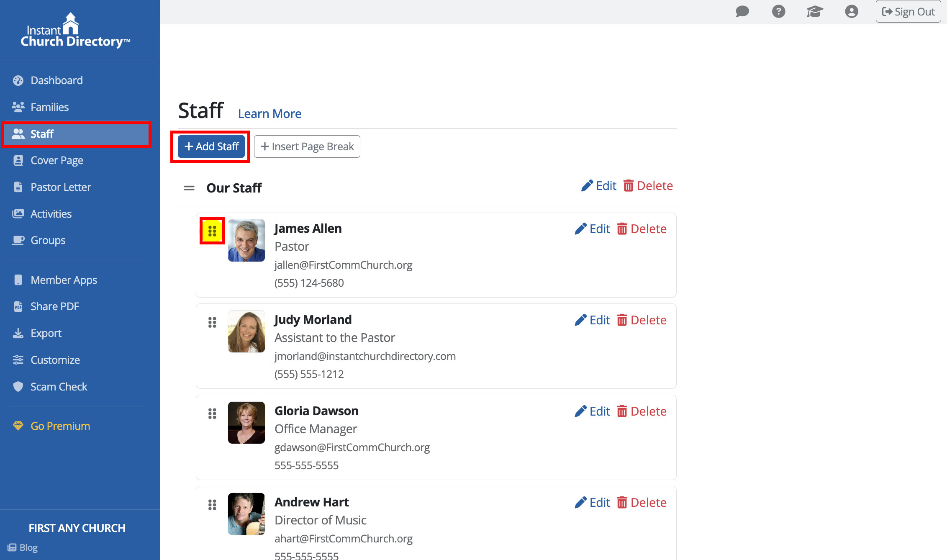
Task: Click Judy Morland's drag handle dots
Action: 212,322
